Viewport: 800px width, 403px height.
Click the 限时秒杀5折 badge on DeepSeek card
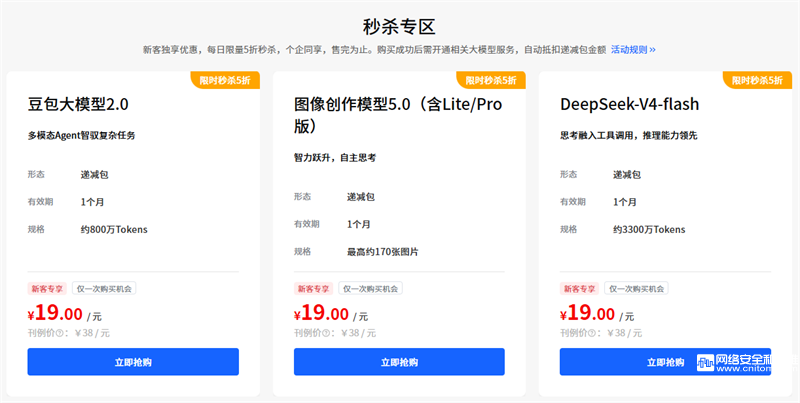pos(757,80)
